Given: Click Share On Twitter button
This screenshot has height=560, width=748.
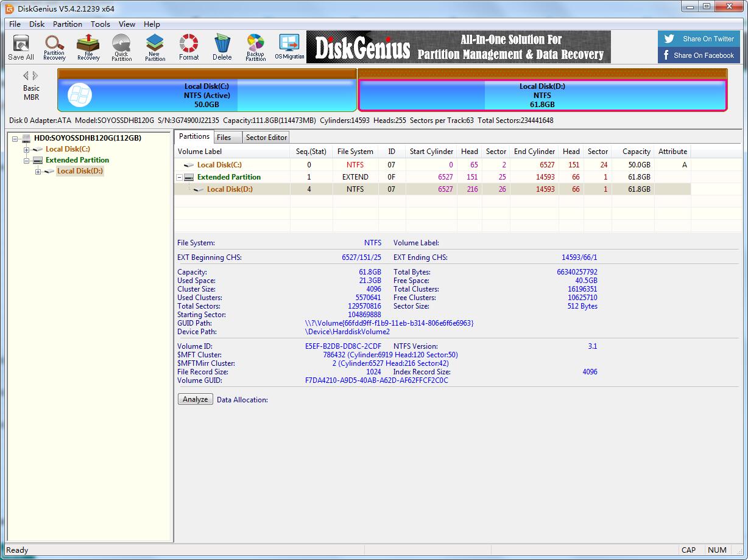Looking at the screenshot, I should click(x=699, y=39).
